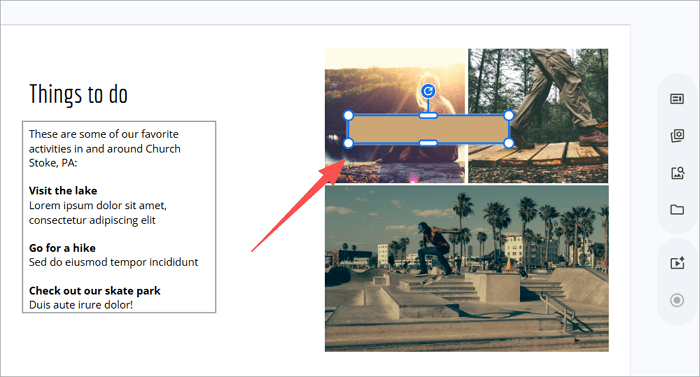The image size is (700, 377).
Task: Click the top-right corner handle of tan rectangle
Action: 508,116
